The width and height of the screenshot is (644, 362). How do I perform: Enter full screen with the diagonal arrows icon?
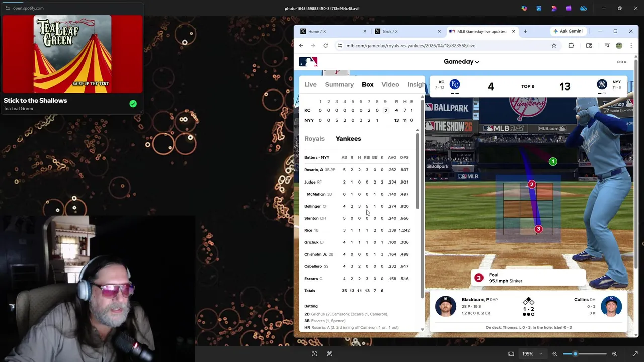coord(635,354)
